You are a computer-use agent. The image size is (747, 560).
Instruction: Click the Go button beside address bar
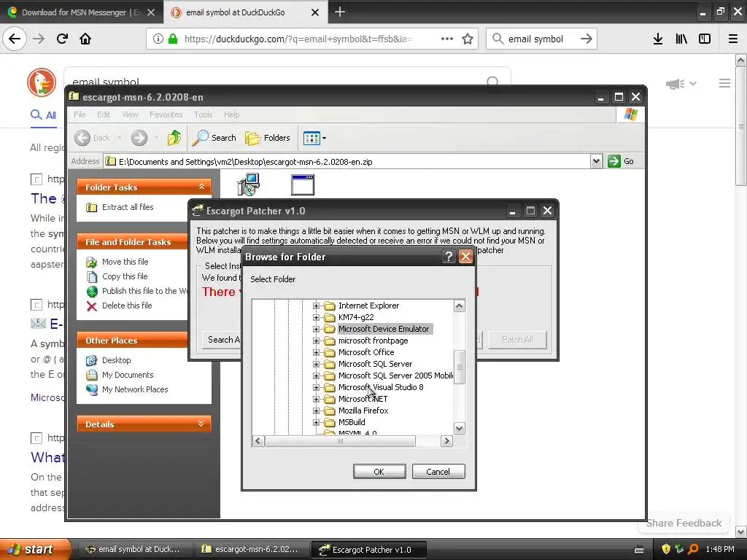point(621,161)
